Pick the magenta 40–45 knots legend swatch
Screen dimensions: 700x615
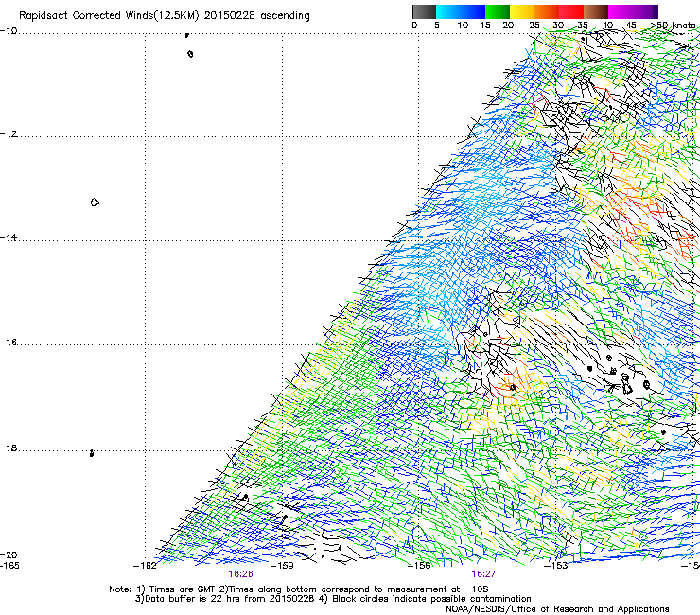pyautogui.click(x=621, y=11)
